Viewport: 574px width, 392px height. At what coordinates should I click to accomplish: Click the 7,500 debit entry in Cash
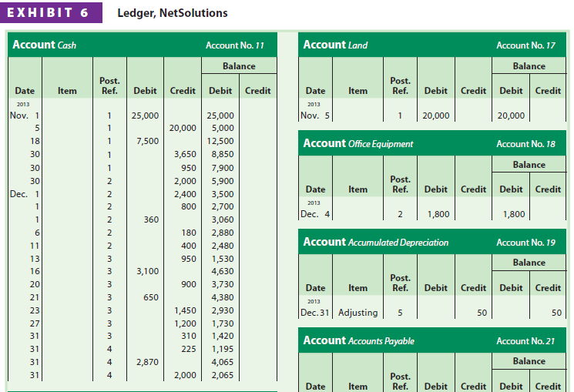tap(146, 141)
